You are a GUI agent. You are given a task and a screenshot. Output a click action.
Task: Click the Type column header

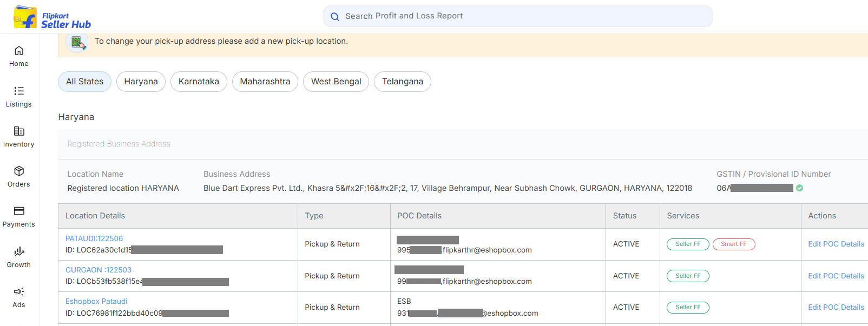tap(314, 216)
